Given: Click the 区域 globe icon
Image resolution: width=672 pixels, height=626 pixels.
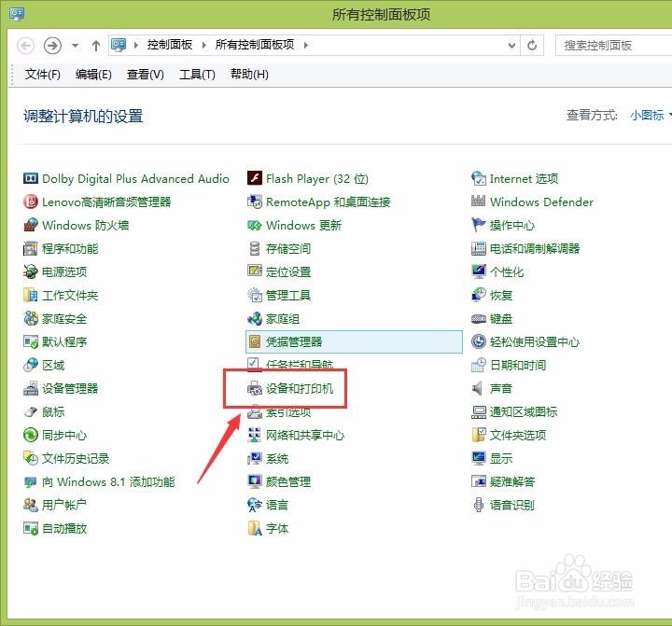Looking at the screenshot, I should (x=31, y=365).
